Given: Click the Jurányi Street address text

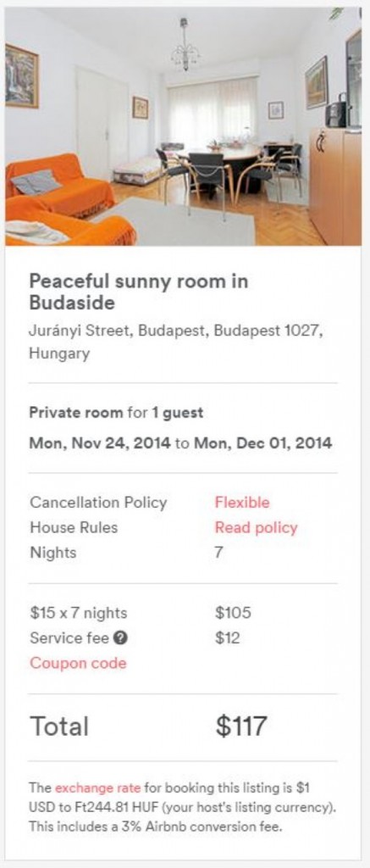Looking at the screenshot, I should [x=176, y=342].
